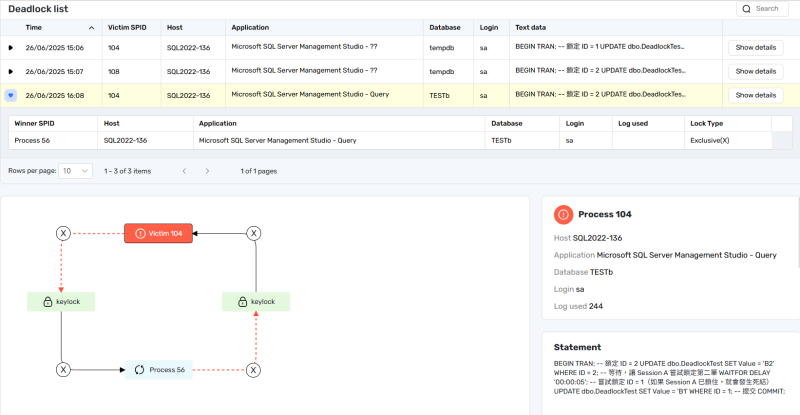Screen dimensions: 800x415
Task: Click the right keylock resource node
Action: [256, 301]
